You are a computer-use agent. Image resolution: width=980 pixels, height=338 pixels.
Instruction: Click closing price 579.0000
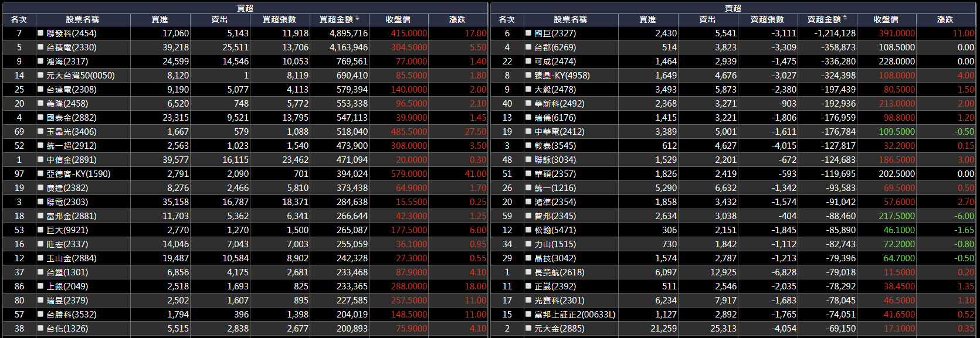[409, 174]
